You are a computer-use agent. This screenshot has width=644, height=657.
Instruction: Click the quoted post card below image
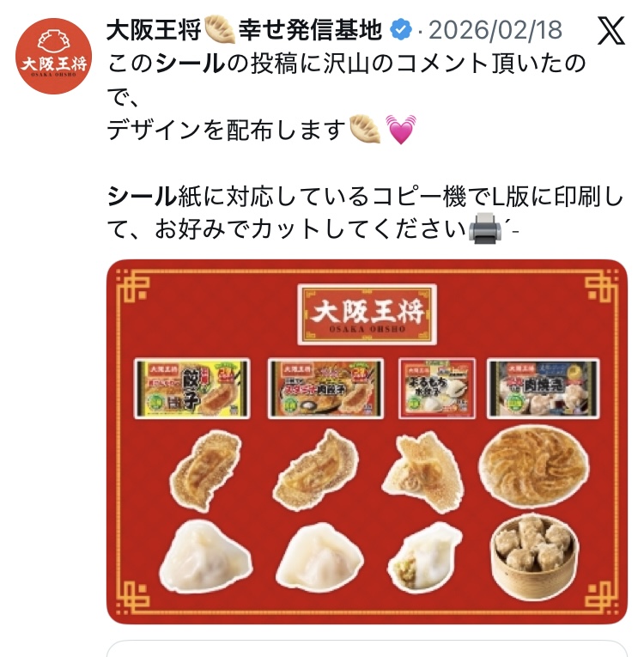[367, 648]
